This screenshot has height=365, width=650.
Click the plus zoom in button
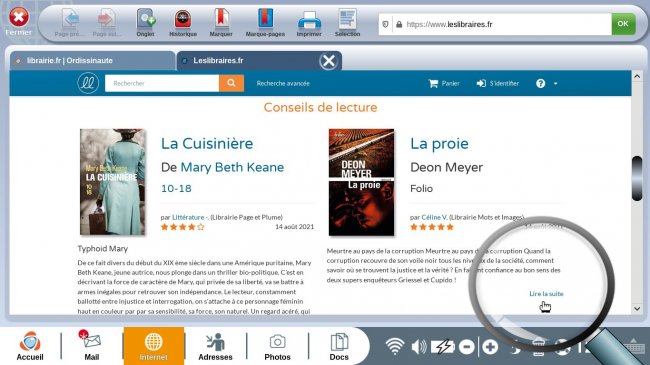490,347
